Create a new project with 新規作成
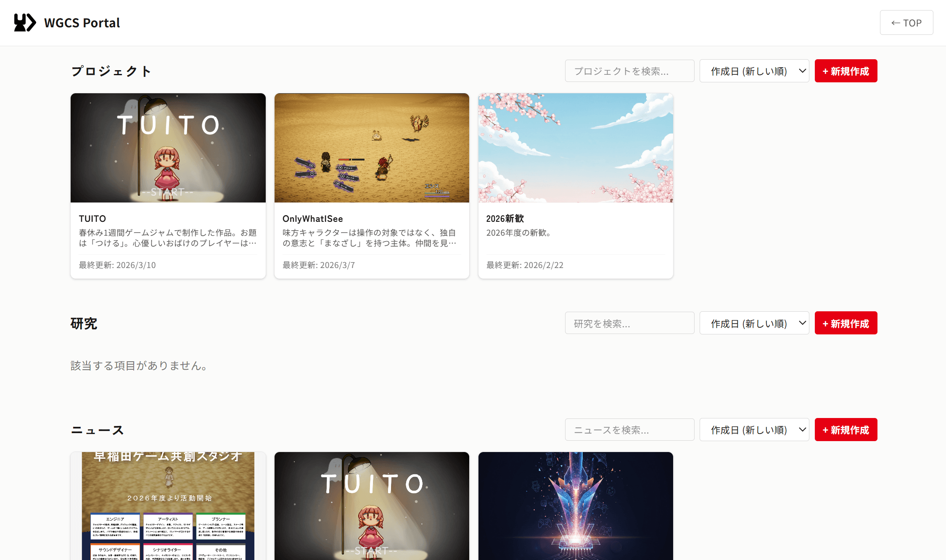Image resolution: width=946 pixels, height=560 pixels. point(846,71)
